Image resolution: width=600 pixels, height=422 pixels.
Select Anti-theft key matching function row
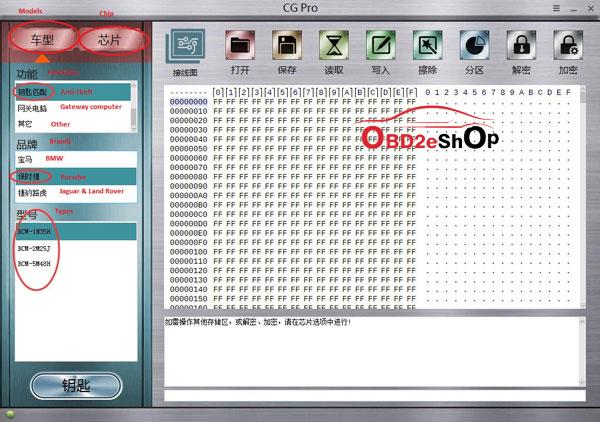point(73,92)
